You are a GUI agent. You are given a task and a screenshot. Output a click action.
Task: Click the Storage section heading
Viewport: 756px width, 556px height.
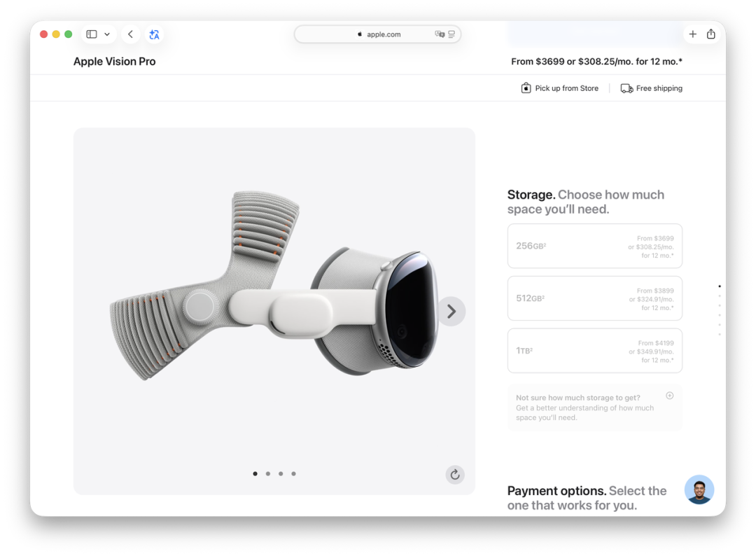(586, 202)
